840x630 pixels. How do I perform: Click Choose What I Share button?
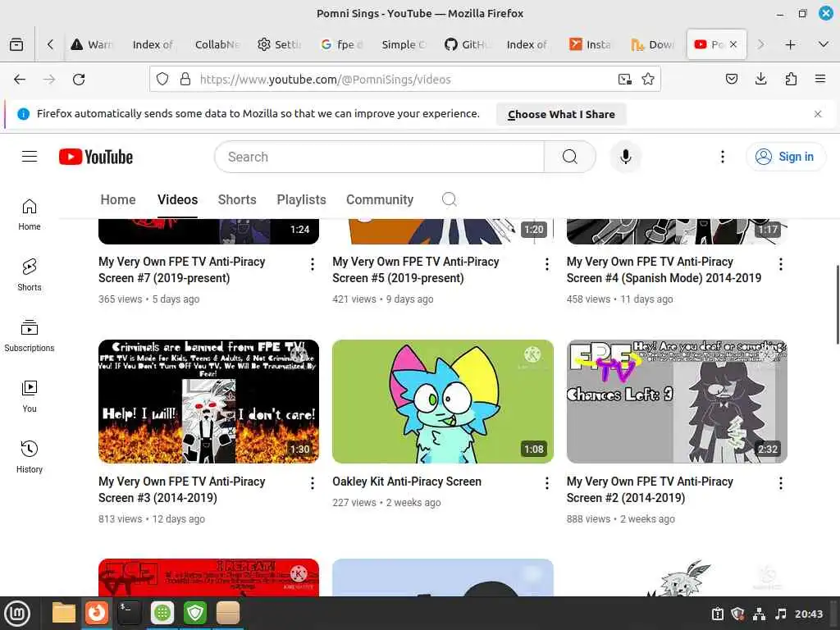click(561, 114)
